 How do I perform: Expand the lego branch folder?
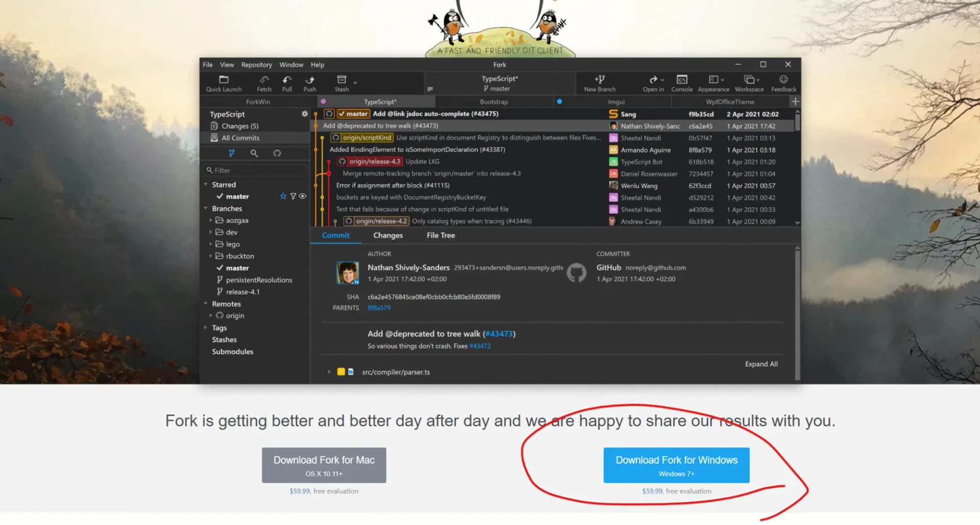[x=211, y=244]
